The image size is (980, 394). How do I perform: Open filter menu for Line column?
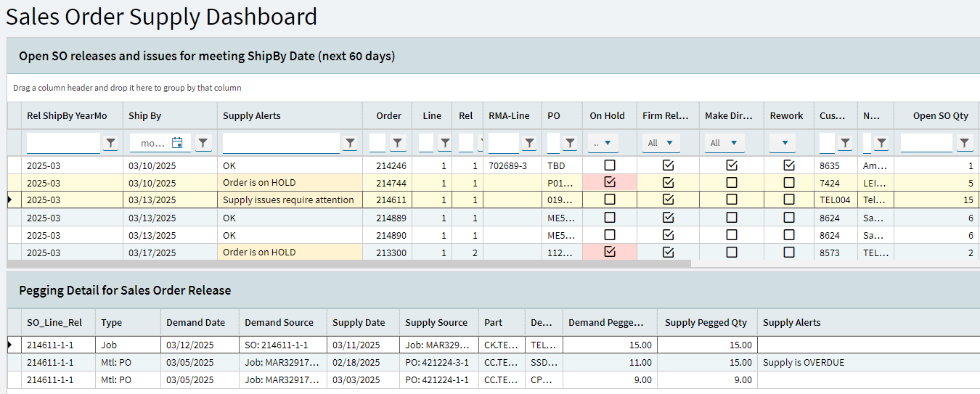tap(445, 143)
